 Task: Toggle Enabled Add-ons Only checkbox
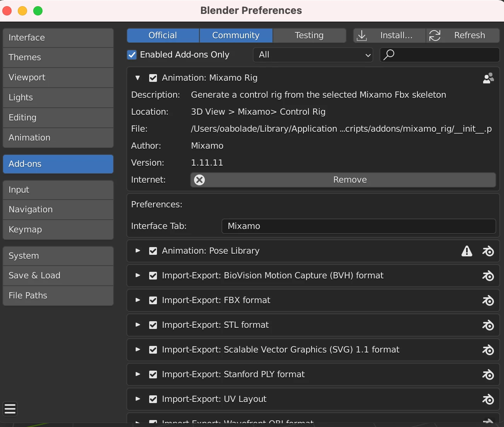(x=132, y=55)
